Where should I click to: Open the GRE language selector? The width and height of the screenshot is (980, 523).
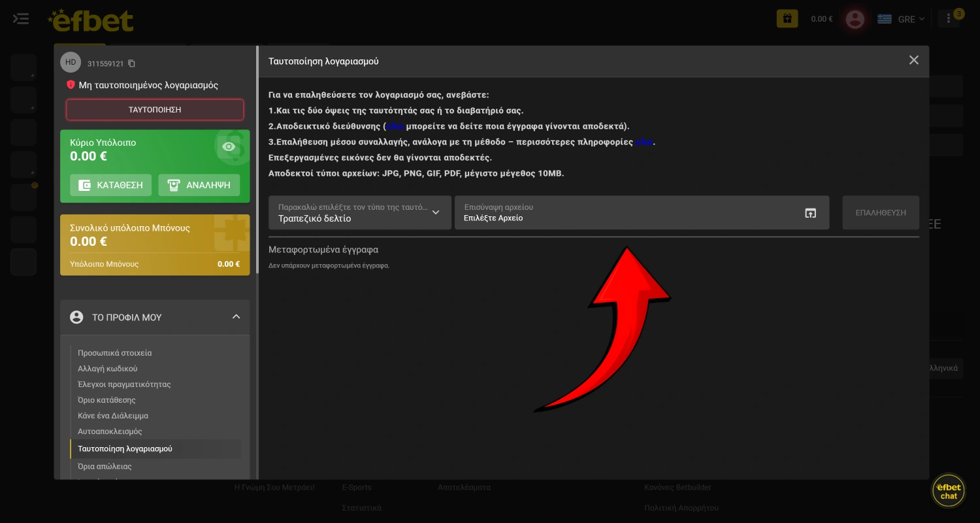point(902,19)
